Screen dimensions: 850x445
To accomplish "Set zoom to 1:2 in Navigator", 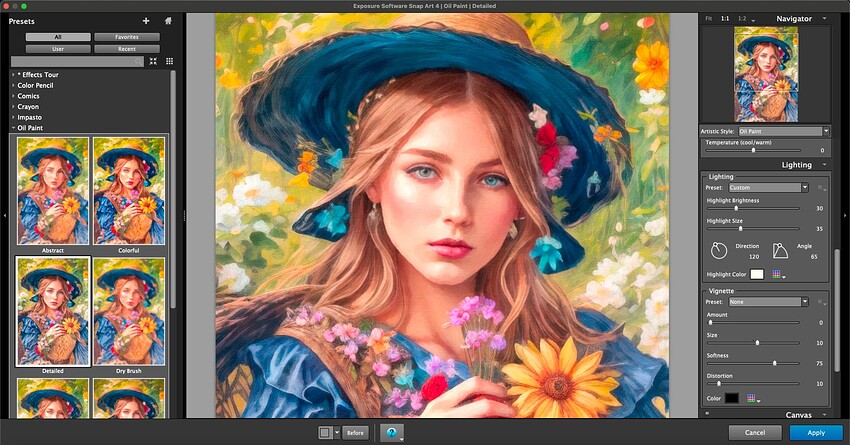I will 742,18.
